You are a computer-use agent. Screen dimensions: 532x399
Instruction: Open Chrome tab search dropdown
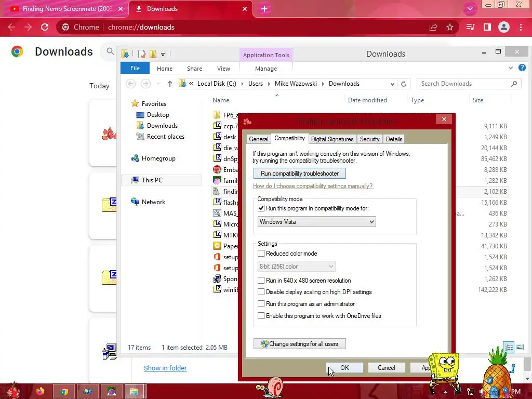click(470, 9)
